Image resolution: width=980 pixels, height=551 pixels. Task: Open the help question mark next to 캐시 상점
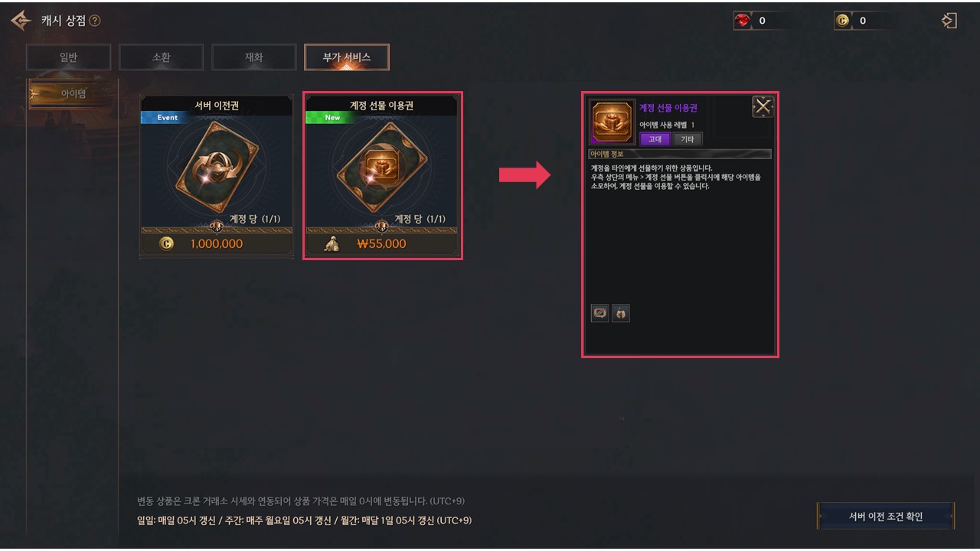(95, 21)
